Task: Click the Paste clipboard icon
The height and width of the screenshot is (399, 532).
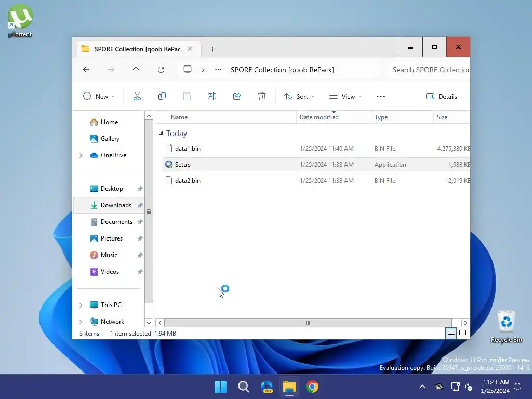Action: tap(187, 96)
